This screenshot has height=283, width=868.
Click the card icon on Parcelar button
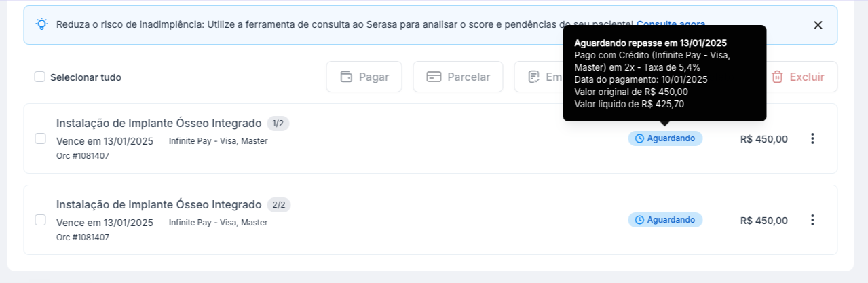tap(434, 77)
